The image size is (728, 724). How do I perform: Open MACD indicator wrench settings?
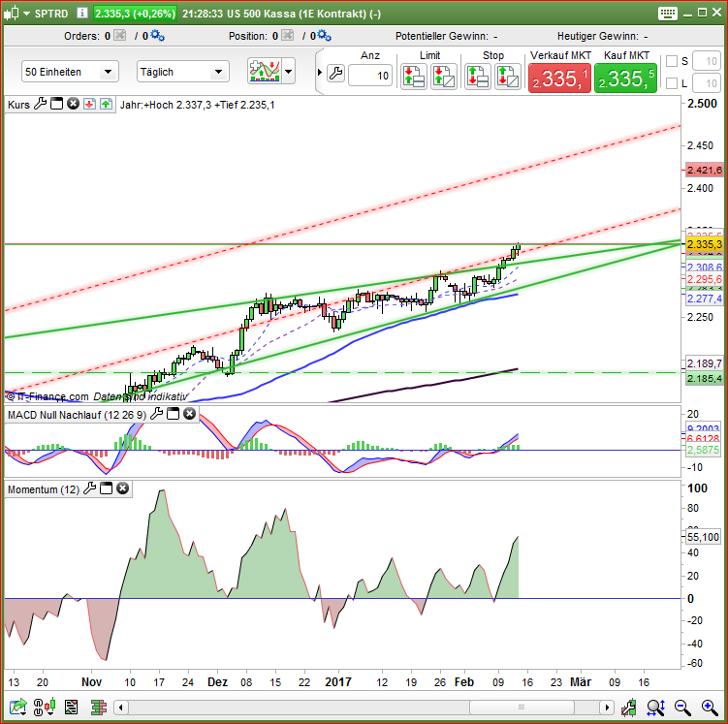coord(156,414)
